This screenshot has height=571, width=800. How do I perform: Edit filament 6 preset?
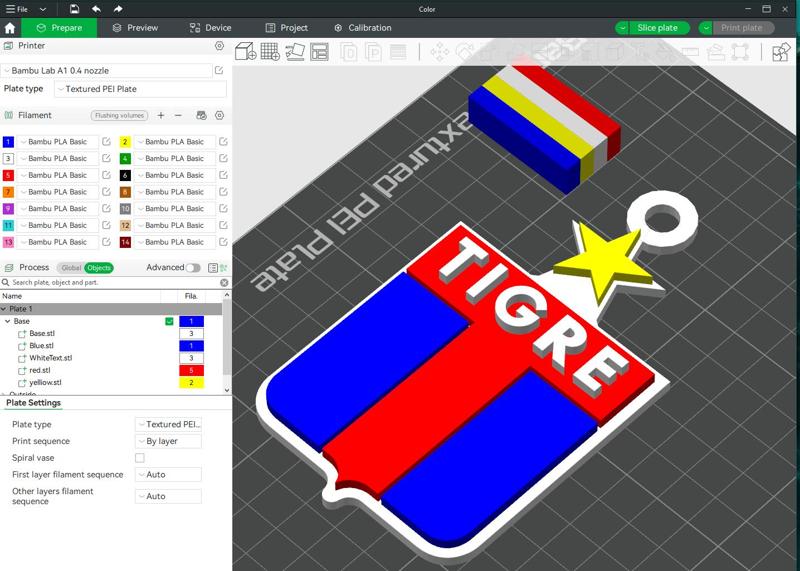tap(223, 175)
